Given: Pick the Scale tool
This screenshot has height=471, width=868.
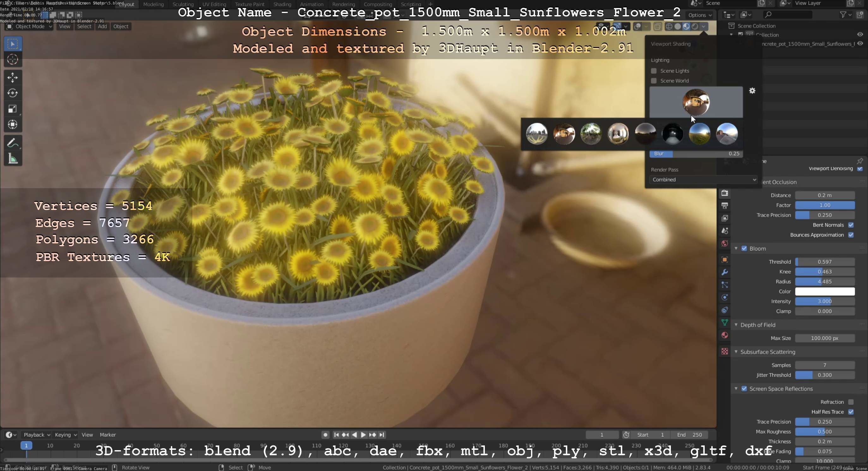Looking at the screenshot, I should pyautogui.click(x=13, y=109).
